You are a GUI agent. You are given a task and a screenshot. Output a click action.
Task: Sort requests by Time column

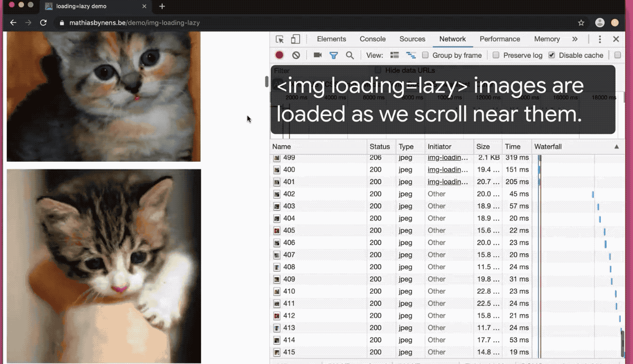click(x=516, y=147)
